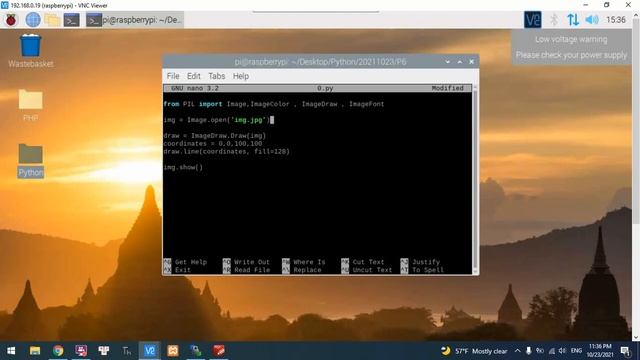
Task: Minimize the terminal window with down chevron
Action: point(448,62)
